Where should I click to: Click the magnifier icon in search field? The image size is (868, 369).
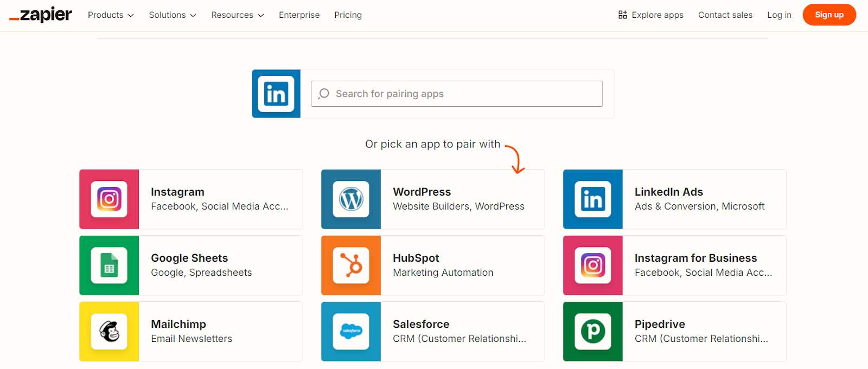point(324,94)
